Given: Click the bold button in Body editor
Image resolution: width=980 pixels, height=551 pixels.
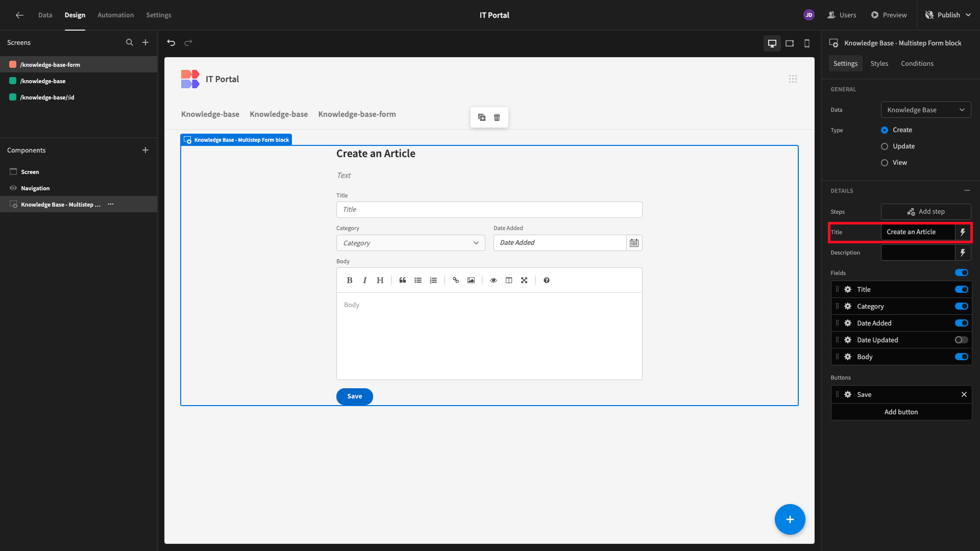Looking at the screenshot, I should (350, 280).
